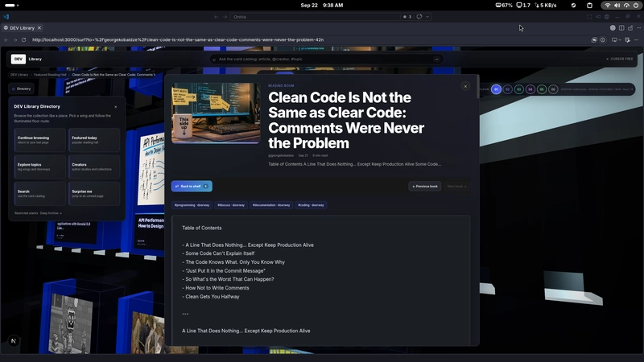Click the title bar chat icon

tap(419, 17)
